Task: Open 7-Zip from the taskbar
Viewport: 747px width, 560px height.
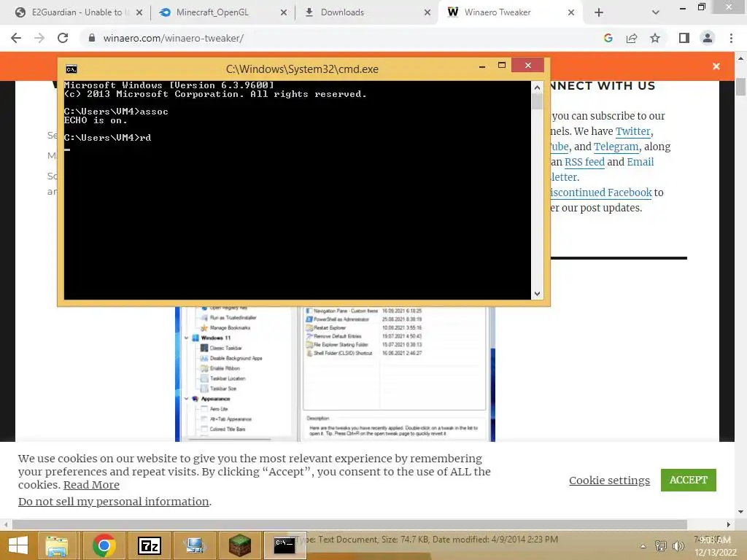Action: 149,545
